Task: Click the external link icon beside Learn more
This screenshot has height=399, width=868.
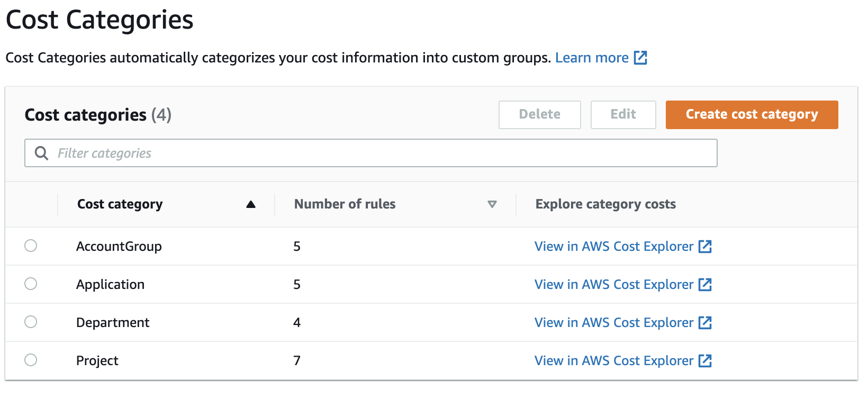Action: (640, 58)
